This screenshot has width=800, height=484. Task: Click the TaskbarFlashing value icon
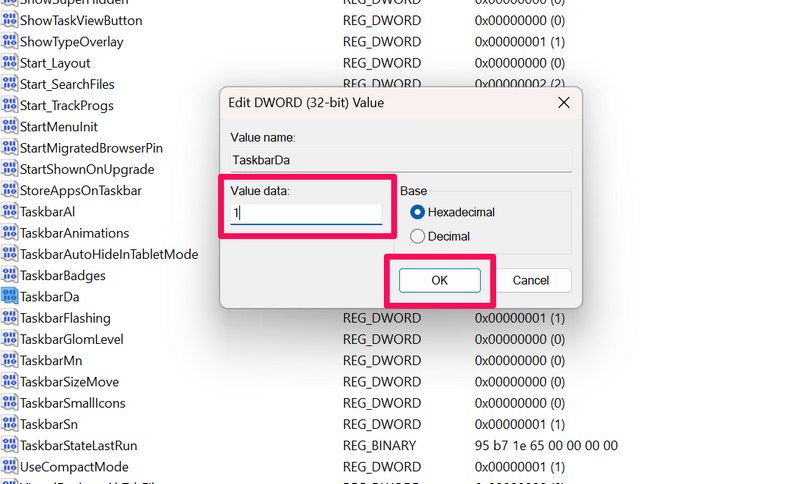tap(9, 318)
